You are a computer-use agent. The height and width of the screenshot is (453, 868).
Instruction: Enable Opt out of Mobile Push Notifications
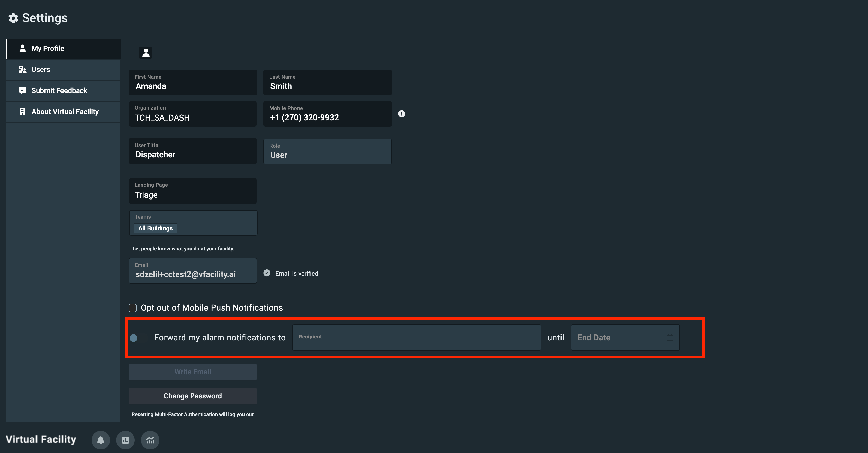[x=132, y=308]
